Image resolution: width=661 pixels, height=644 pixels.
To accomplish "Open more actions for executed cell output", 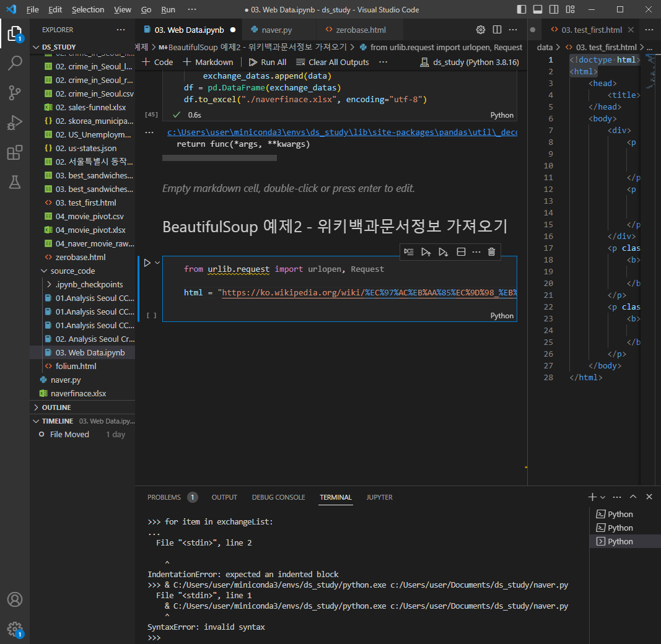I will pyautogui.click(x=149, y=133).
